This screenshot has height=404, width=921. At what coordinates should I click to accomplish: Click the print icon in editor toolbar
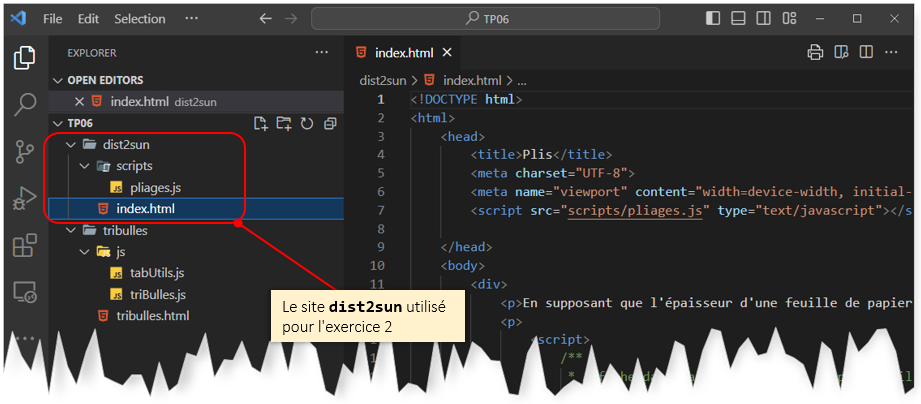pyautogui.click(x=815, y=52)
